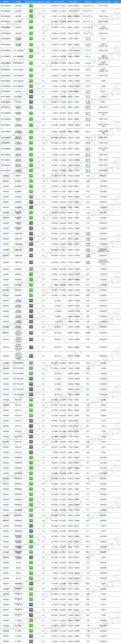Select the 200SX model cell
The image size is (121, 644).
18,176
